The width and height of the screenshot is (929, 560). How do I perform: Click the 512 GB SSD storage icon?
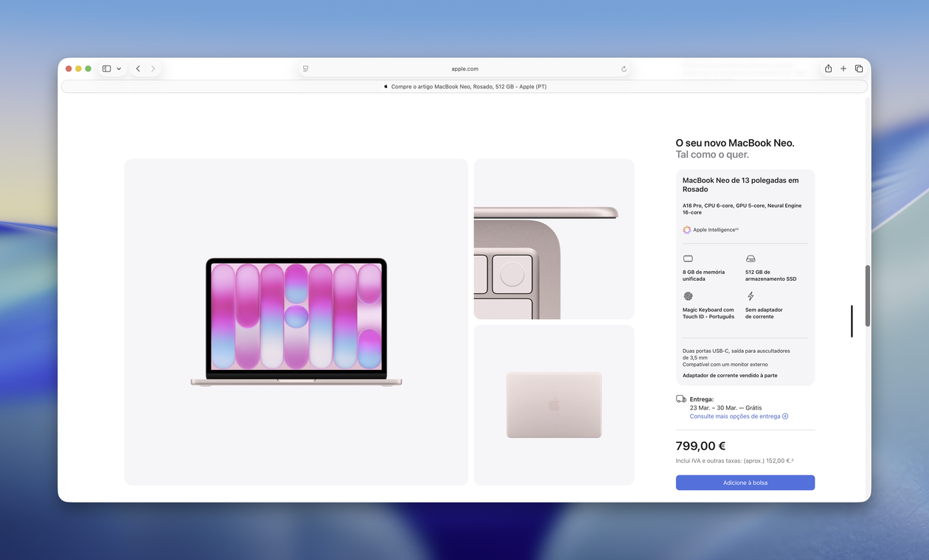point(751,259)
